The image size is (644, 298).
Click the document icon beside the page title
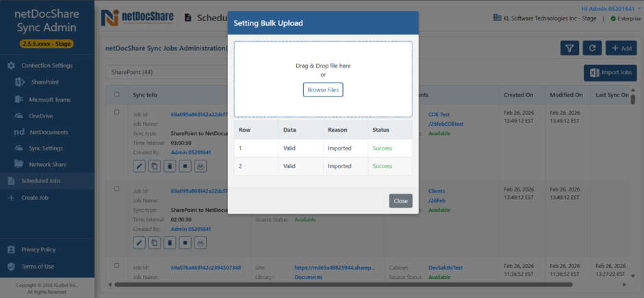pyautogui.click(x=188, y=18)
